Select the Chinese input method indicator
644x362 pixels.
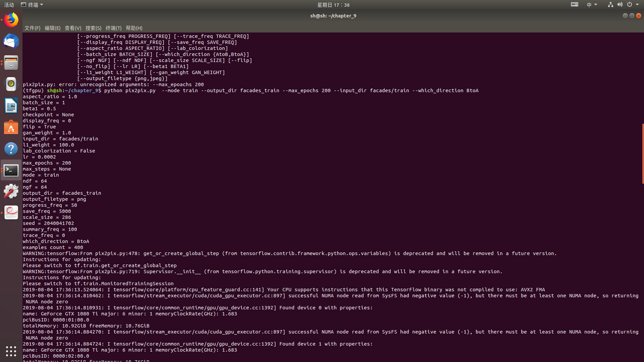pyautogui.click(x=590, y=5)
